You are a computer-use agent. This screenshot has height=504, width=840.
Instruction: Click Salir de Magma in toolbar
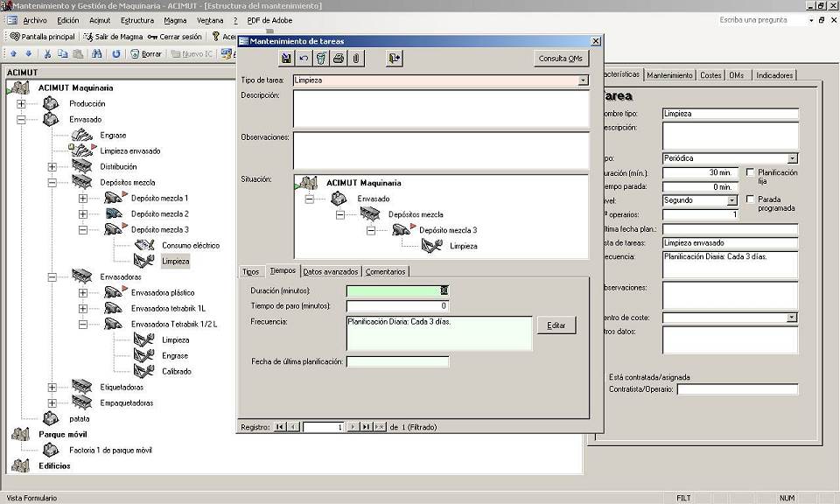point(114,37)
